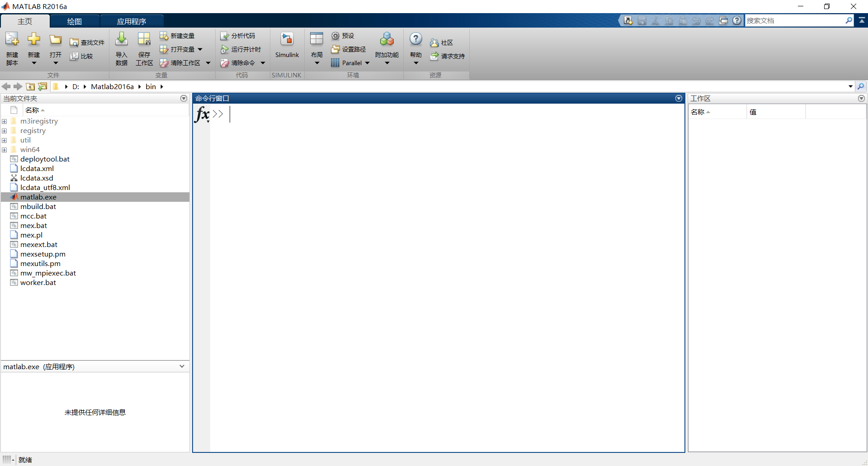Open the 工作区 panel actions menu
Screen dimensions: 868x466
pyautogui.click(x=861, y=98)
